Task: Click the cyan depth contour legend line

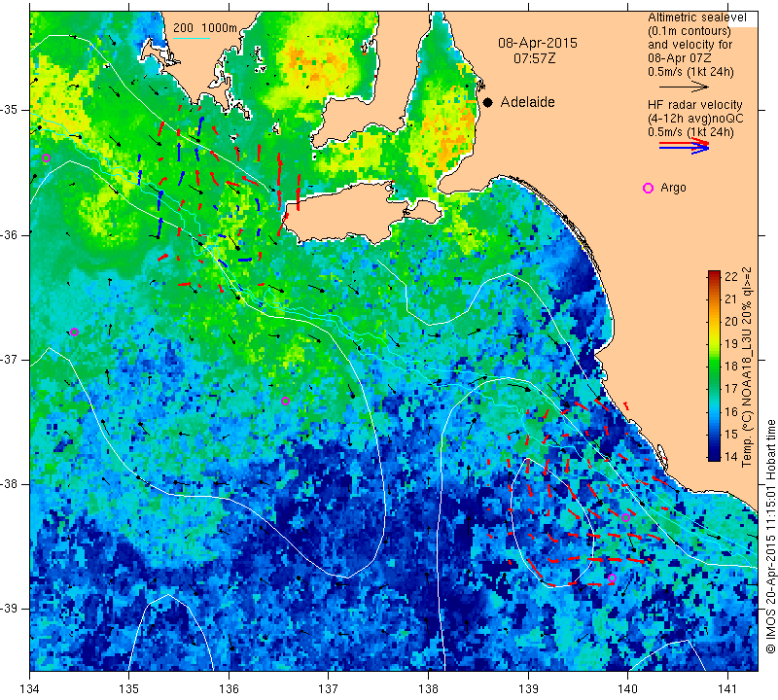Action: 192,38
